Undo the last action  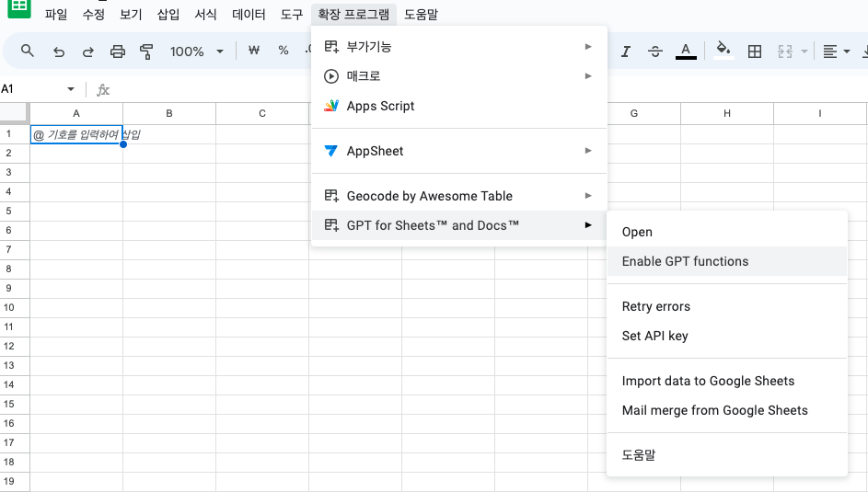click(x=59, y=51)
